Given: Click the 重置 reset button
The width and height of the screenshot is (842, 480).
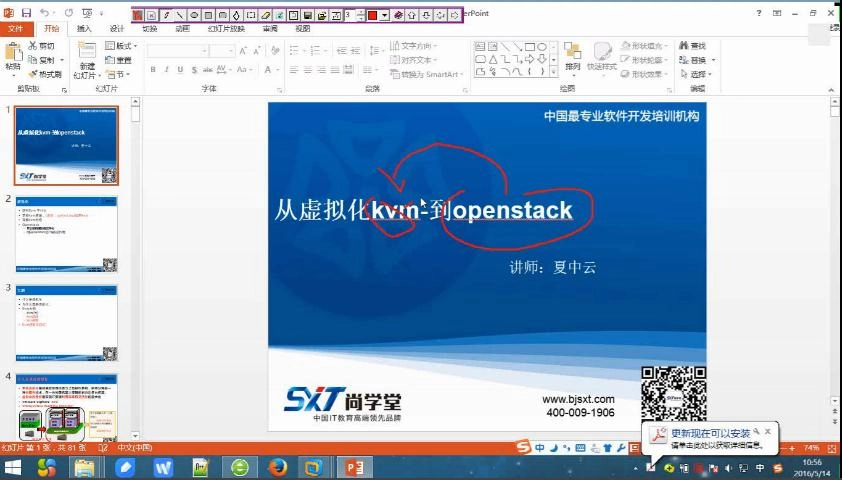Looking at the screenshot, I should click(119, 60).
